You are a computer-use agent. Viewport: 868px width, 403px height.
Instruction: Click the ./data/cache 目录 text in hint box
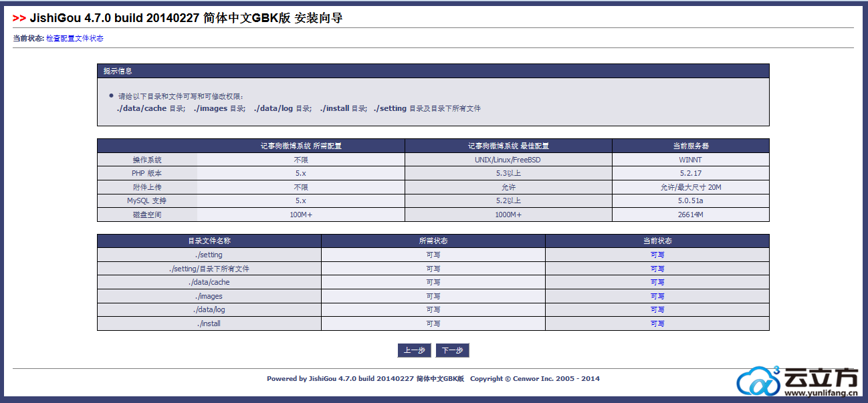coord(150,108)
